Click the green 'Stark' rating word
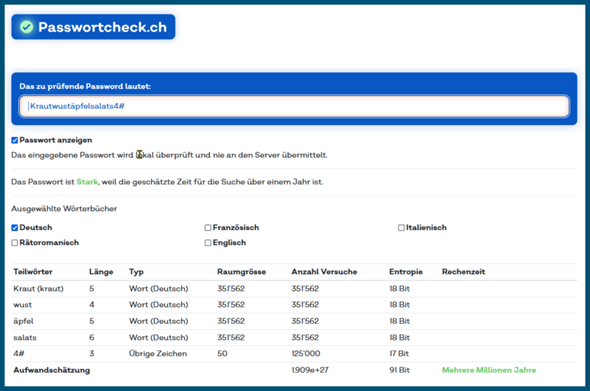Viewport: 590px width, 391px height. click(x=87, y=182)
